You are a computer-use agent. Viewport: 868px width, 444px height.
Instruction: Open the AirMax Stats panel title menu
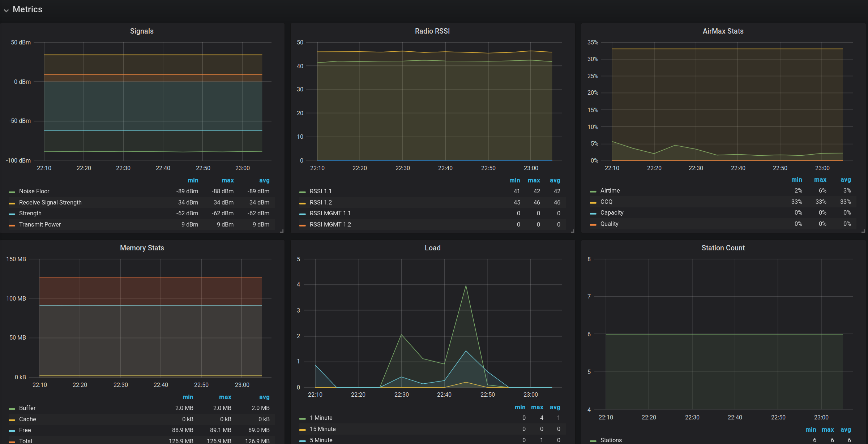[x=723, y=31]
